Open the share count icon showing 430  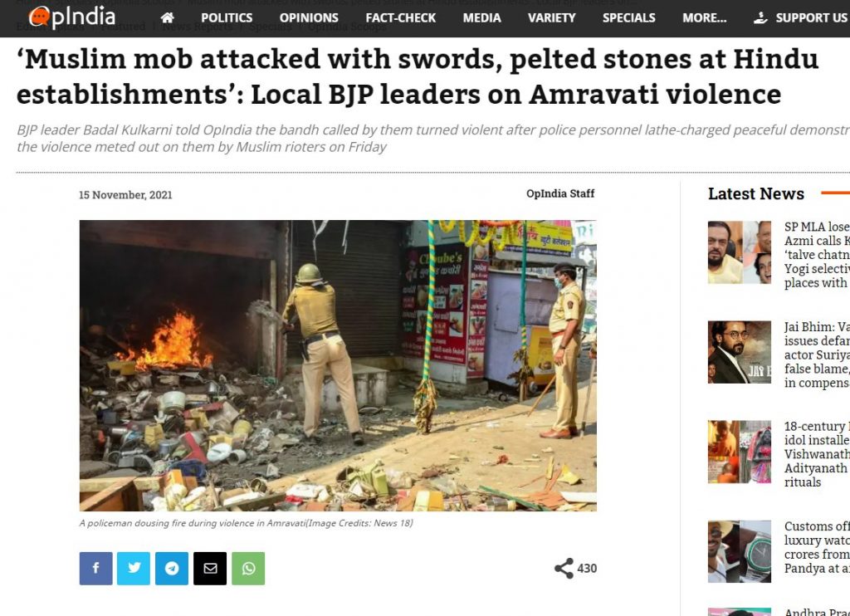(564, 569)
